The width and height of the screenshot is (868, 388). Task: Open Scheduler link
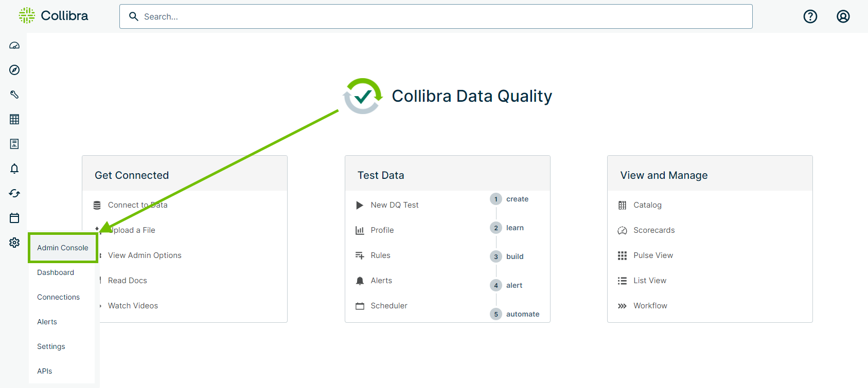point(389,306)
